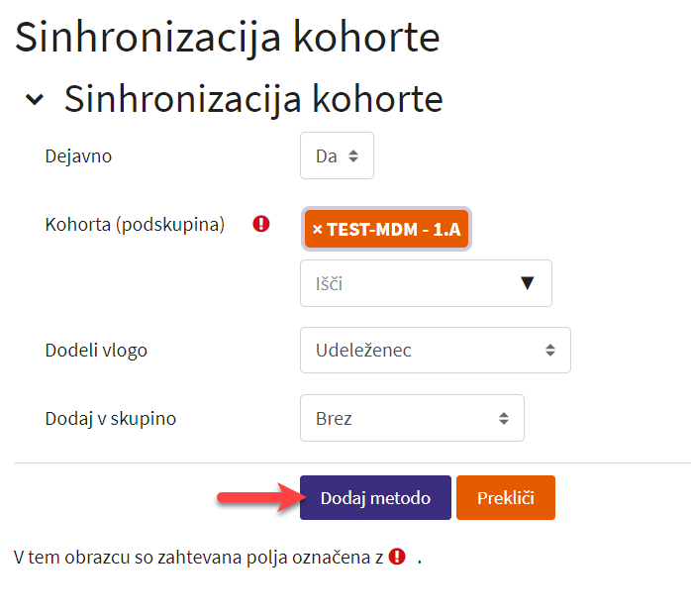Click the top Sinhronizacija kohorte page title
Viewport: 691px width, 616px height.
coord(227,38)
